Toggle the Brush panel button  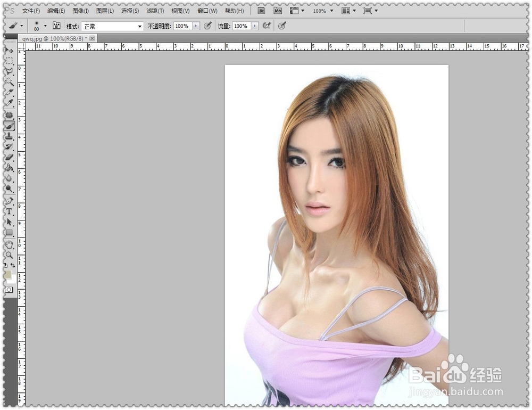tap(56, 26)
